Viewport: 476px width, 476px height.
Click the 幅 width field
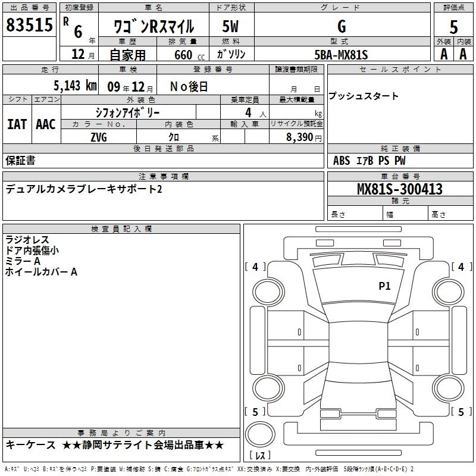point(405,214)
